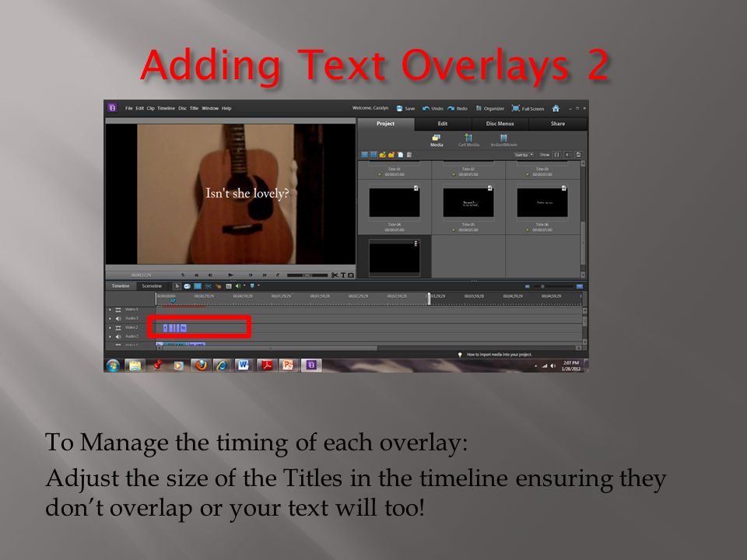This screenshot has width=747, height=560.
Task: Click the Split Clip scissors icon
Action: [335, 275]
